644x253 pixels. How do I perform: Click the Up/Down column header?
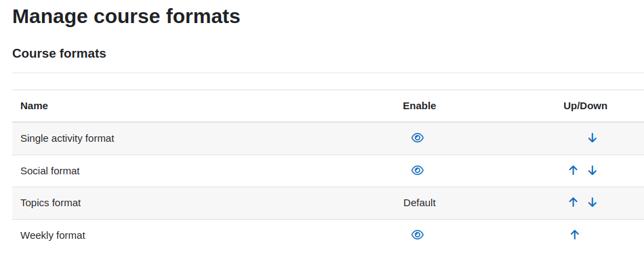pyautogui.click(x=585, y=106)
